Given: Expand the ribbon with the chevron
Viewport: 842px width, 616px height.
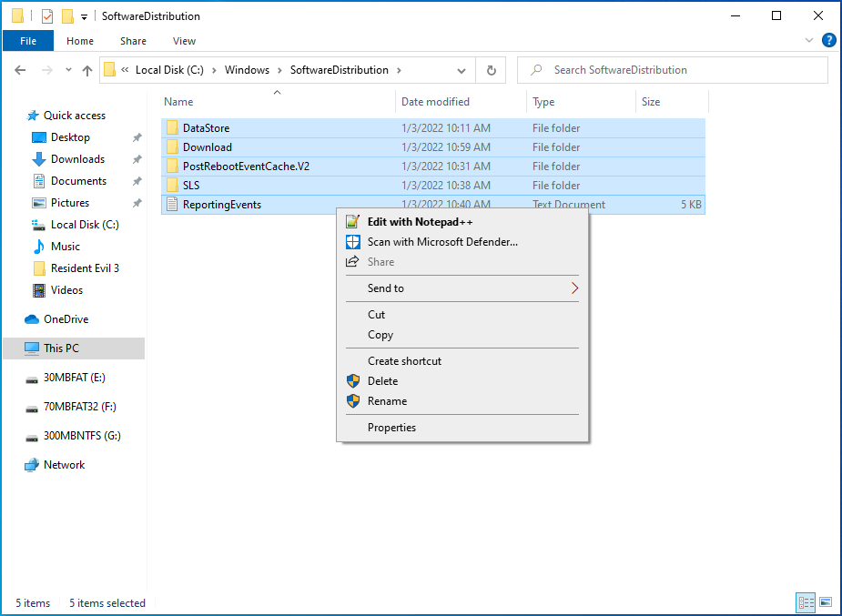Looking at the screenshot, I should pos(809,41).
